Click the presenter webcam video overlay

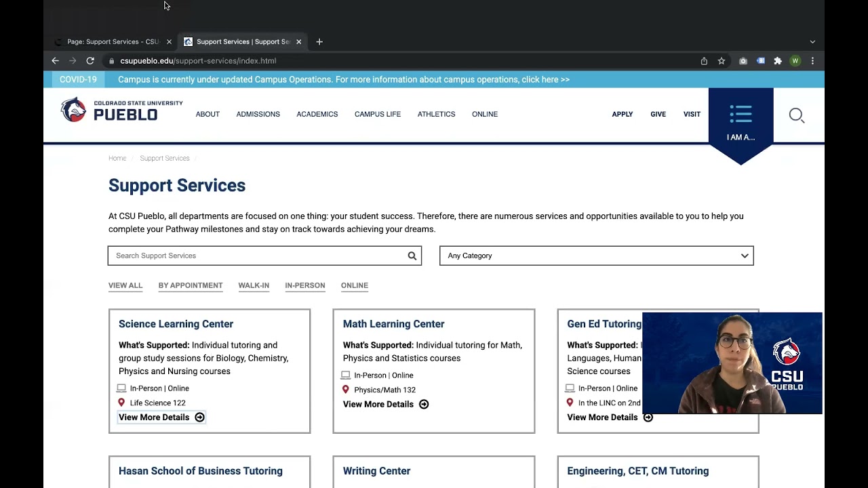tap(732, 363)
